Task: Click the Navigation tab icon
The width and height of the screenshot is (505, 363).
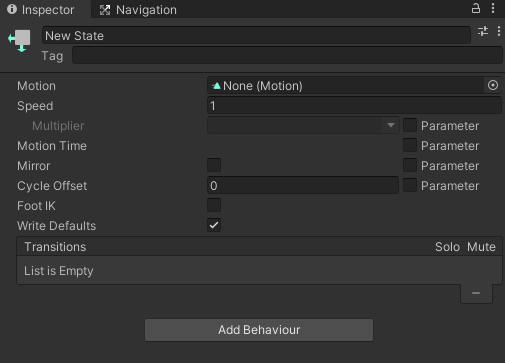Action: 105,10
